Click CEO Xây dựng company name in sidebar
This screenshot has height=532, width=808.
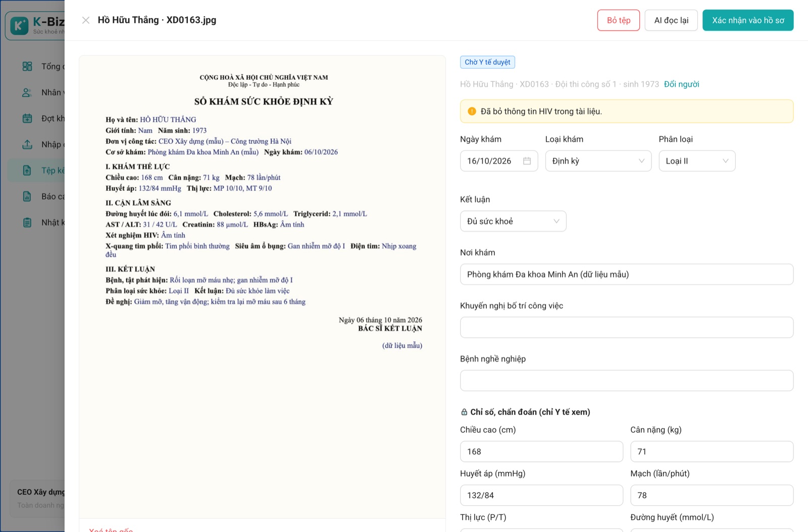41,492
